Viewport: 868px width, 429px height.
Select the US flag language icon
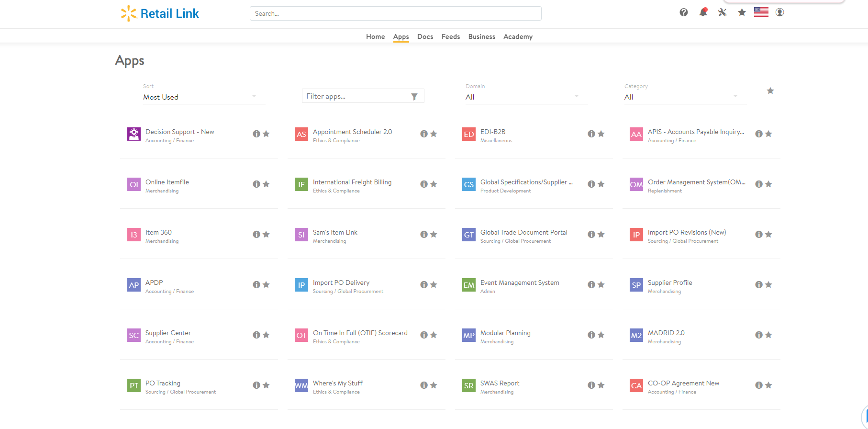tap(761, 12)
